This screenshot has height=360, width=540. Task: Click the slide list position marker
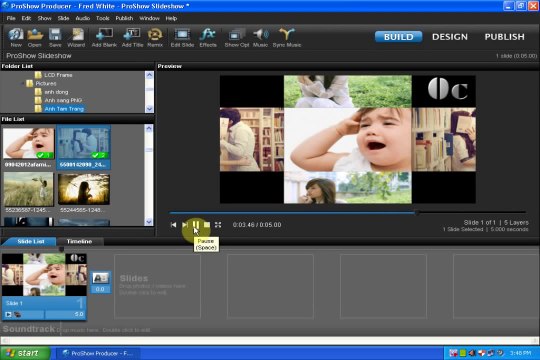point(61,249)
